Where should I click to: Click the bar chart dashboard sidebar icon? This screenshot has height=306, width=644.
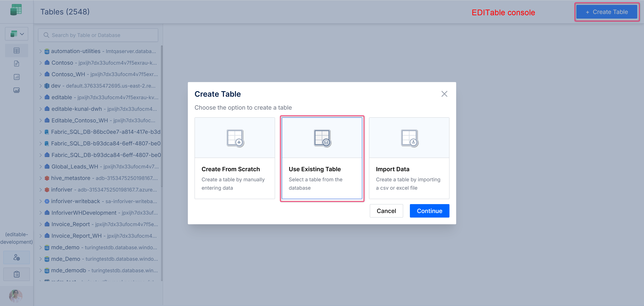[16, 90]
